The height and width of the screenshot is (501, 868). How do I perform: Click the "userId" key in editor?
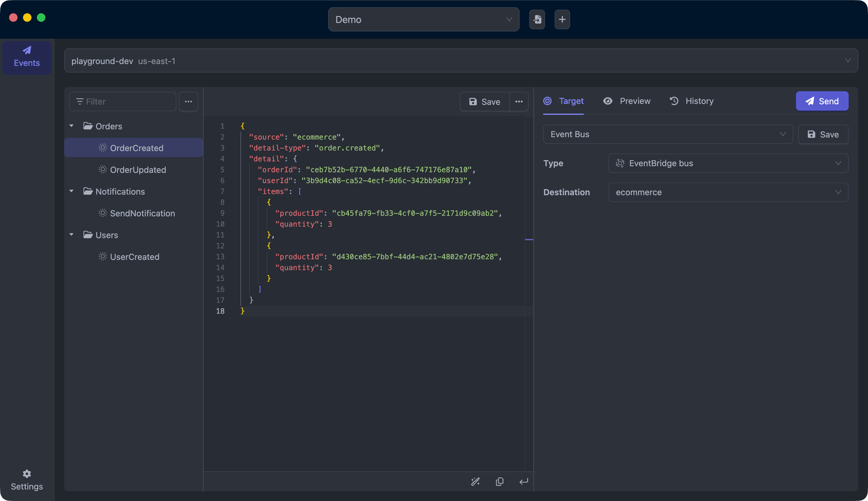tap(275, 181)
